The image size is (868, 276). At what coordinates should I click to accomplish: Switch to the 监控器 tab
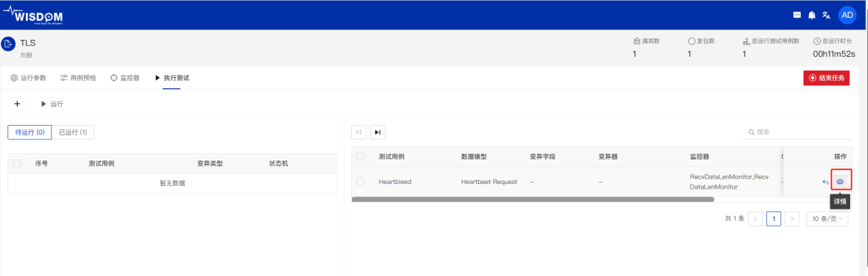coord(125,78)
